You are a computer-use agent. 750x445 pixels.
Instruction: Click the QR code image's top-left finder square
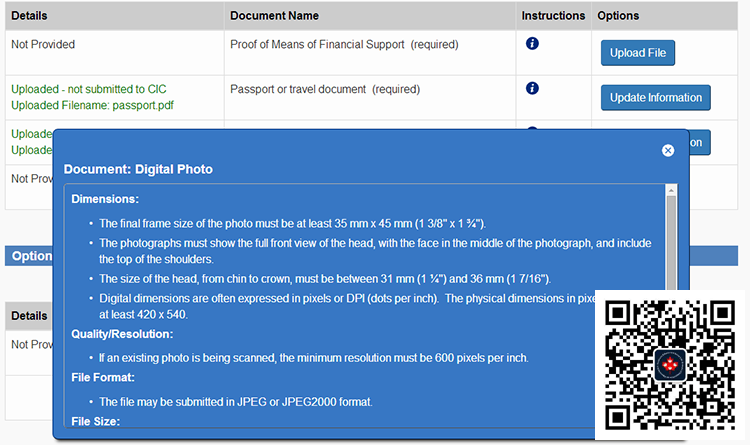coord(618,313)
